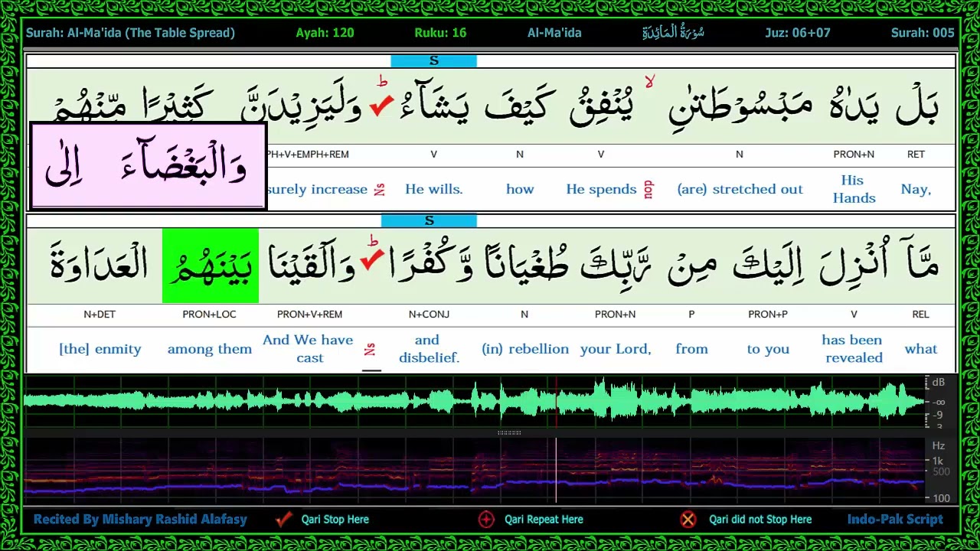Click the 'PRON+N' tag above 'your Lord,'
Viewport: 980px width, 551px height.
[615, 315]
